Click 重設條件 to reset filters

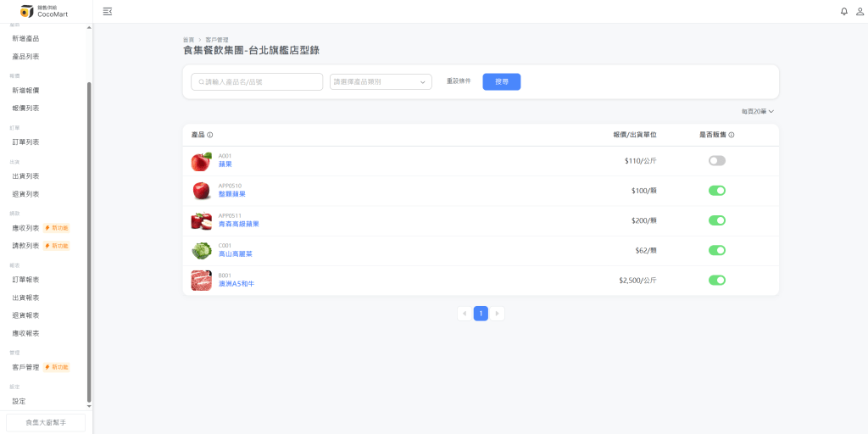[x=459, y=81]
